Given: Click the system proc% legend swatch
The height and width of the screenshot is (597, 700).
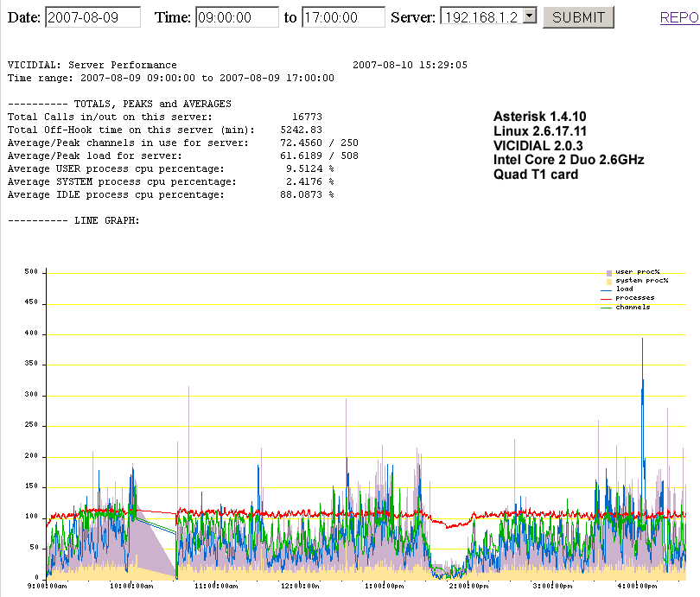Looking at the screenshot, I should pyautogui.click(x=609, y=282).
